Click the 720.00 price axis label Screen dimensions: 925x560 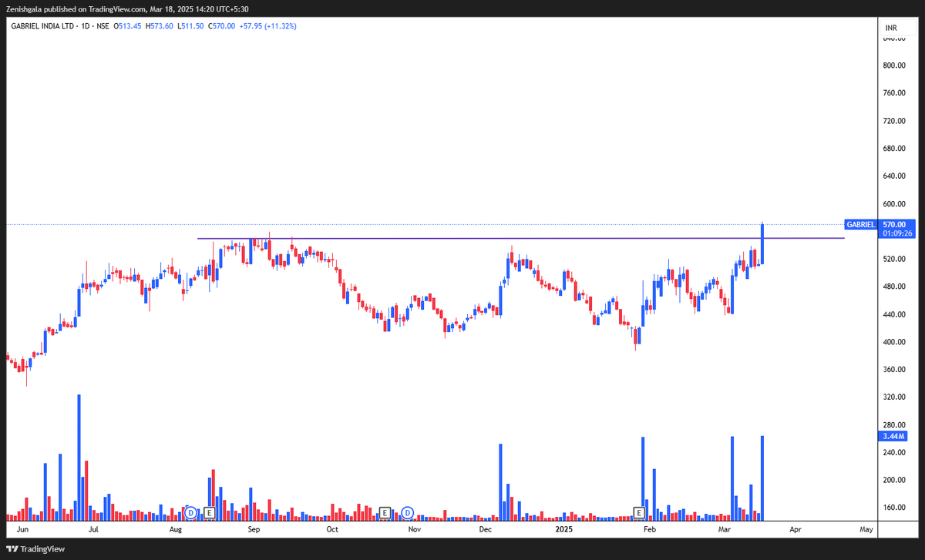click(x=894, y=121)
